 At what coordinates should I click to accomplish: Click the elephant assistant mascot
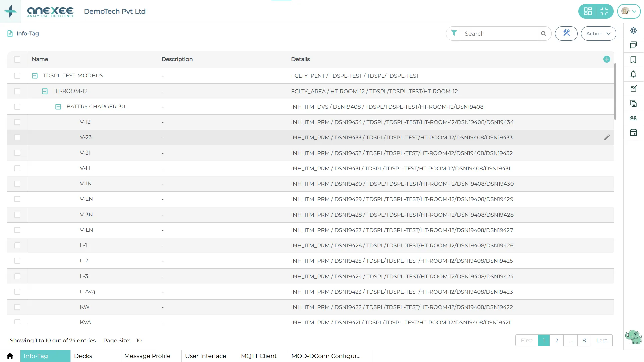(633, 337)
